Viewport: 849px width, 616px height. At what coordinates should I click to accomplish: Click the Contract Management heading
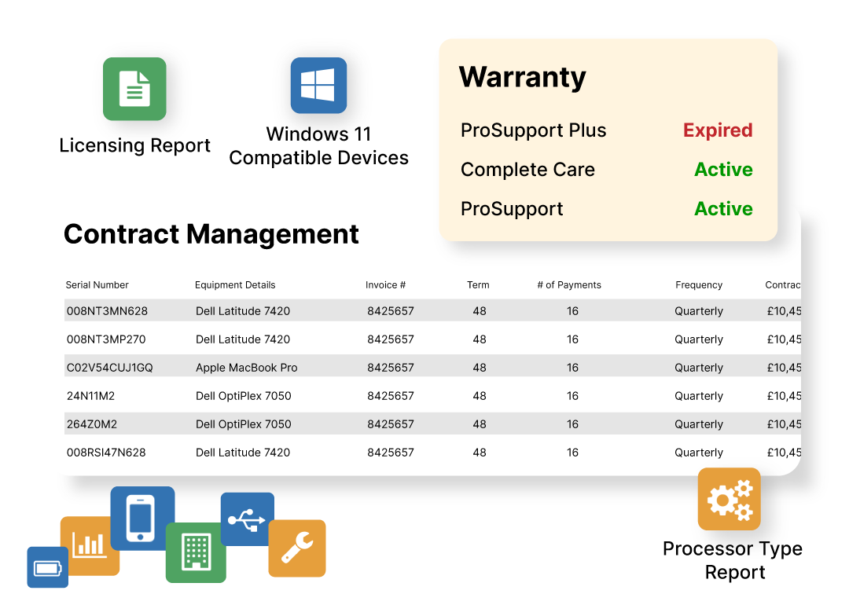211,234
